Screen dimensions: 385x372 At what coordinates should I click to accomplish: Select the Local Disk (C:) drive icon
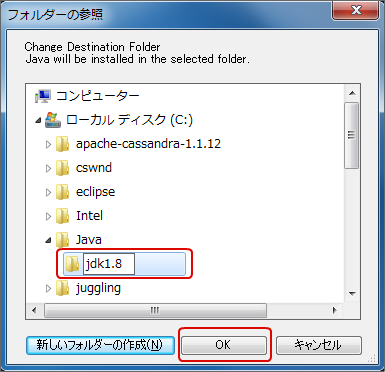coord(53,120)
